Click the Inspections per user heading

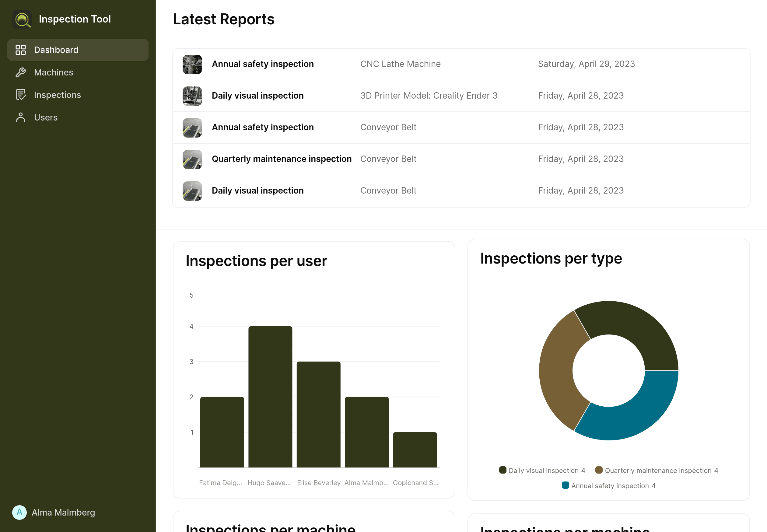[x=256, y=261]
